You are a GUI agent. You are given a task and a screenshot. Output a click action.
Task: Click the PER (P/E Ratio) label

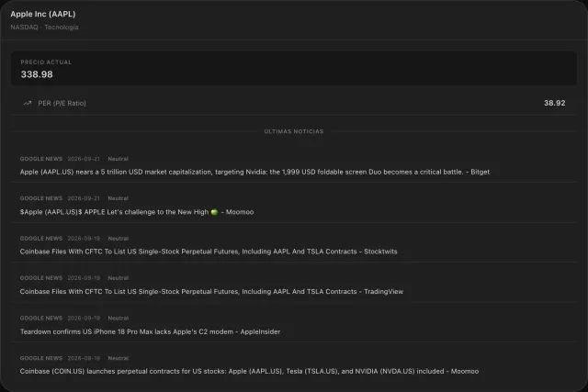62,103
